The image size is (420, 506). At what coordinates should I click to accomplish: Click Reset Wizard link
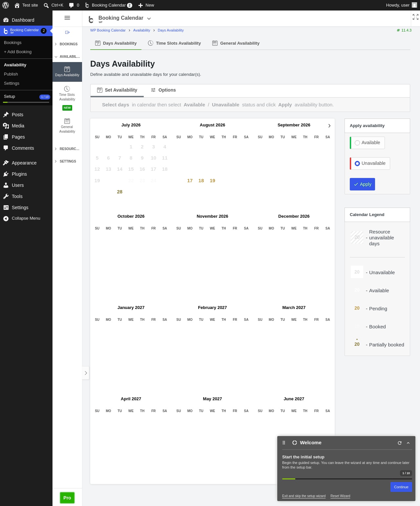click(x=340, y=496)
